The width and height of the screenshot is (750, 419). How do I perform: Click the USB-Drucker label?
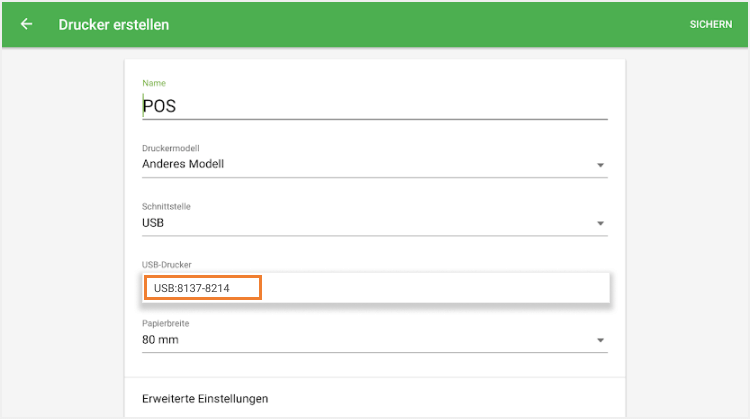pos(166,265)
